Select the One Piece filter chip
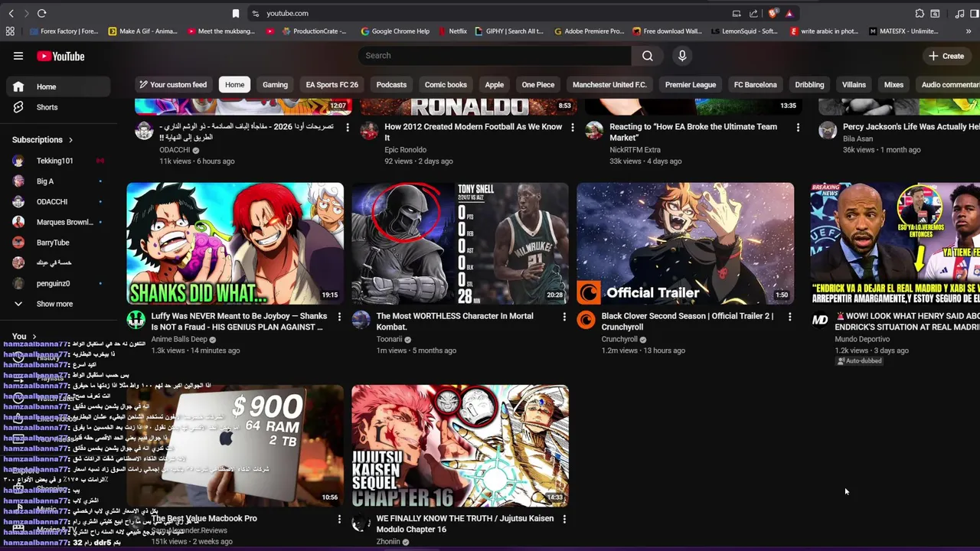 pyautogui.click(x=538, y=85)
